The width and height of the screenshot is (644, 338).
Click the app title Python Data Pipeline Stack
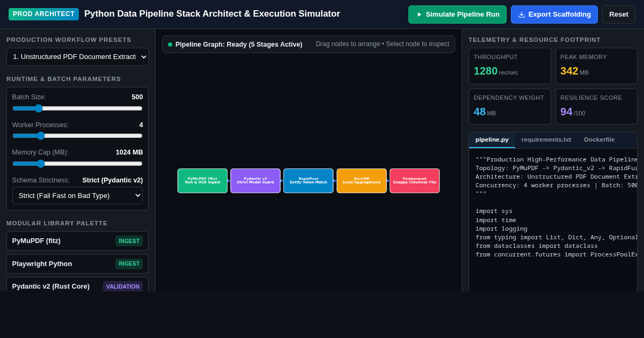click(x=212, y=14)
